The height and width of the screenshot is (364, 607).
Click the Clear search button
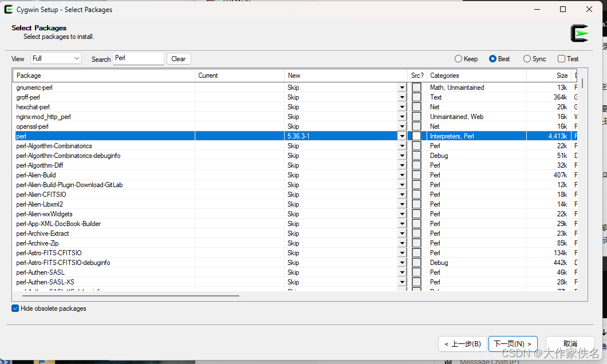(179, 59)
